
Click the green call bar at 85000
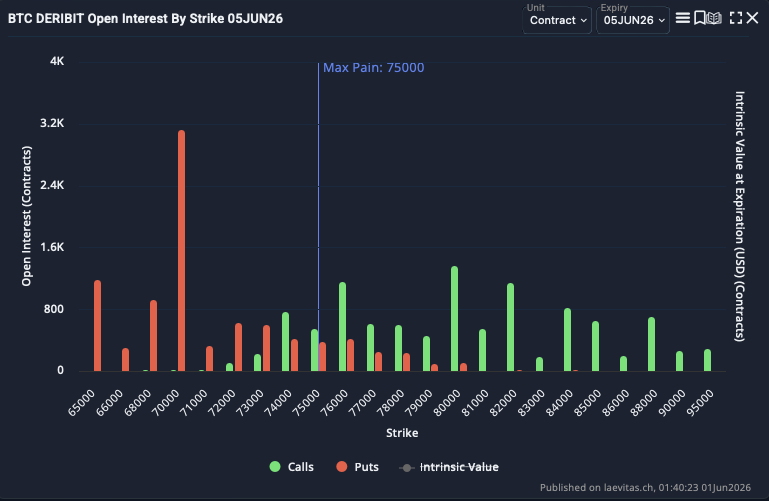point(595,346)
